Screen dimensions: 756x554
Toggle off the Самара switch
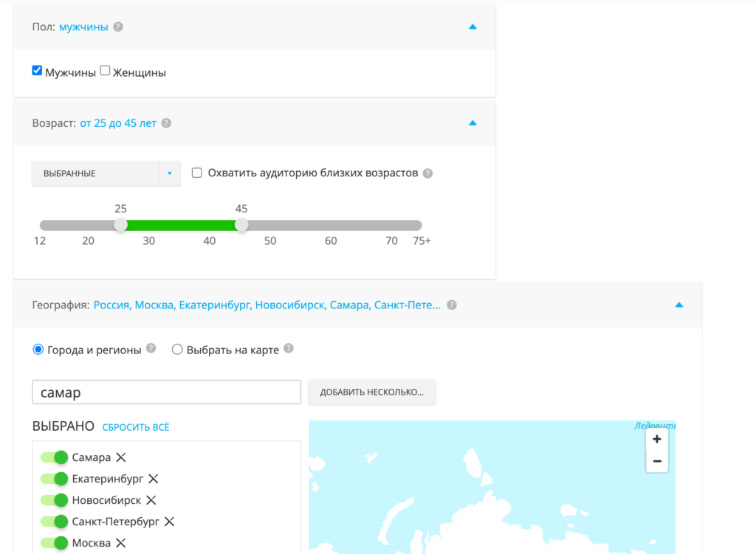54,457
